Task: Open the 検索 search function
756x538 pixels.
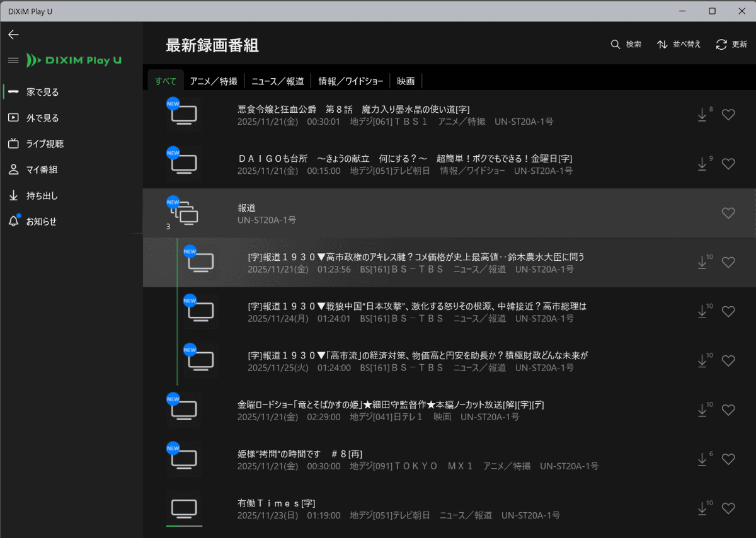Action: click(x=626, y=45)
